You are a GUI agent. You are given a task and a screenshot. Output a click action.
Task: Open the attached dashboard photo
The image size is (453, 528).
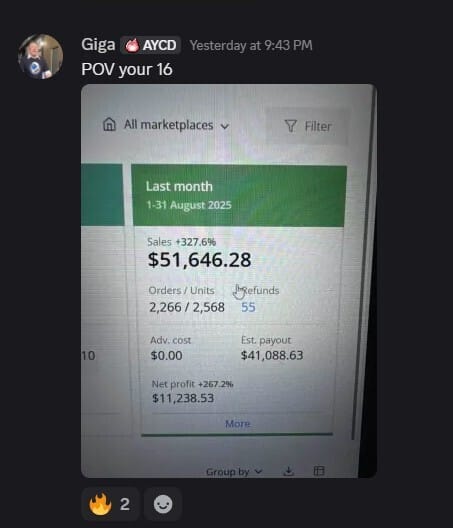[229, 281]
